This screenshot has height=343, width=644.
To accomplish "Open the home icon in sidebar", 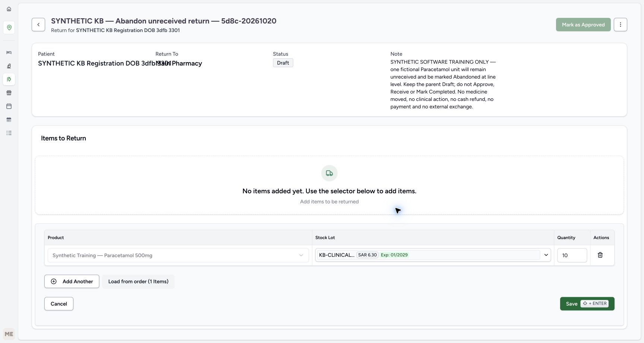I will pos(9,9).
